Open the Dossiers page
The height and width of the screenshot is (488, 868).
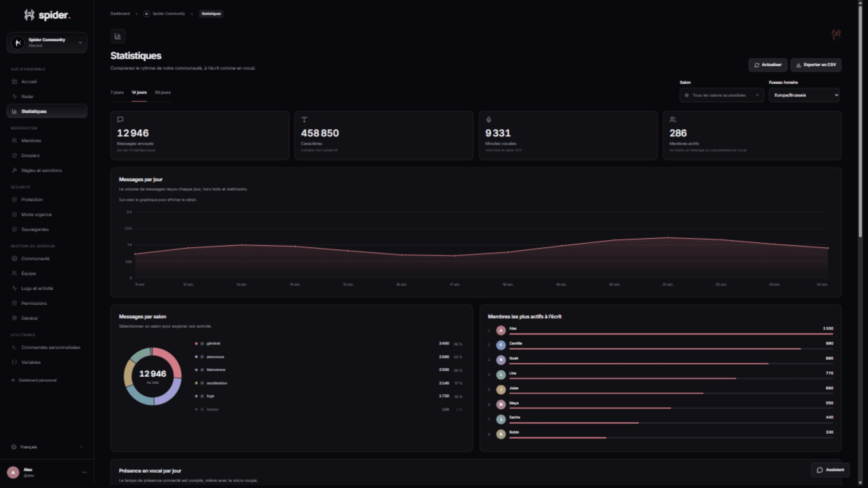click(x=47, y=155)
